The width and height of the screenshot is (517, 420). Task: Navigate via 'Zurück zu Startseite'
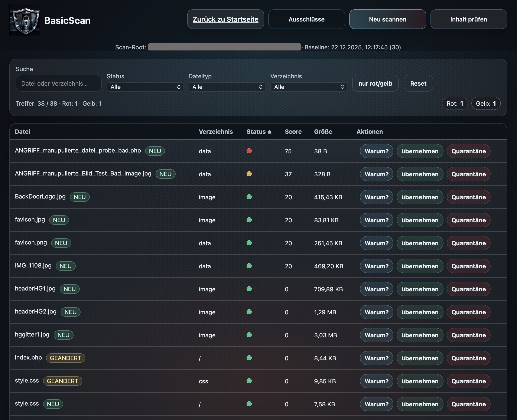[x=225, y=19]
